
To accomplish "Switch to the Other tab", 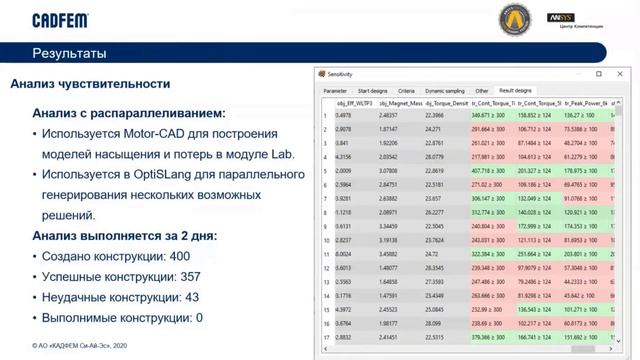I will [482, 91].
